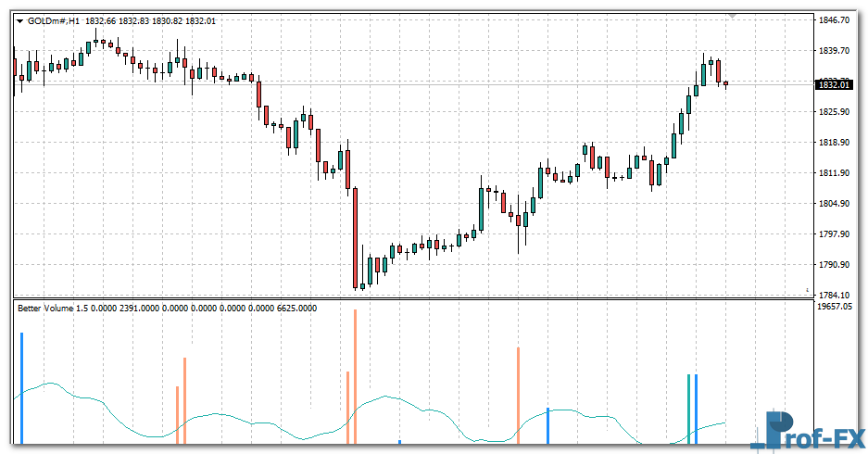The width and height of the screenshot is (868, 454).
Task: Click the current price tag 1832.01
Action: click(x=833, y=85)
